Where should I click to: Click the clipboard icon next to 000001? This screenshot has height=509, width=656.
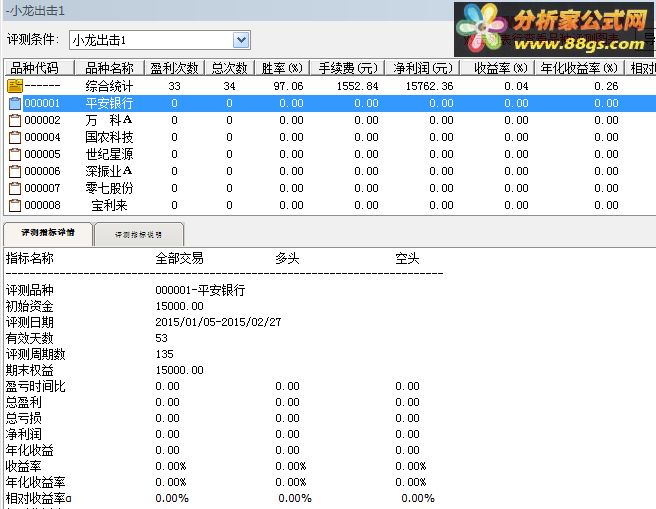pyautogui.click(x=15, y=103)
